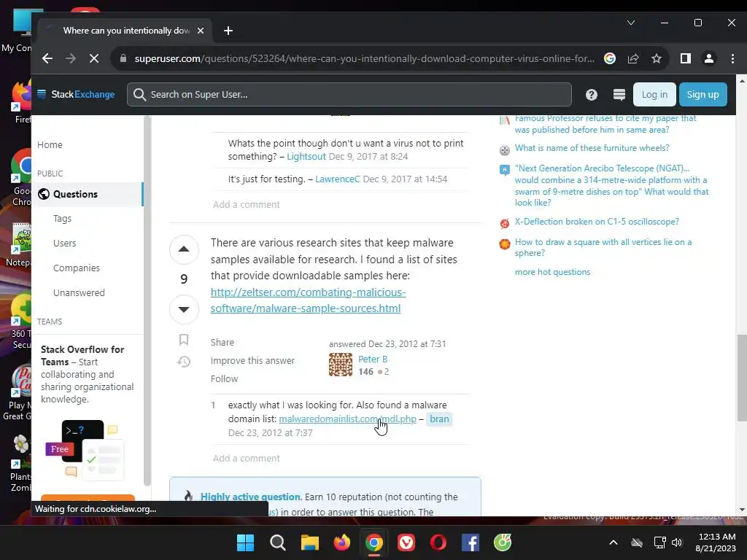Image resolution: width=747 pixels, height=560 pixels.
Task: Open Facebook from the taskbar
Action: tap(471, 542)
